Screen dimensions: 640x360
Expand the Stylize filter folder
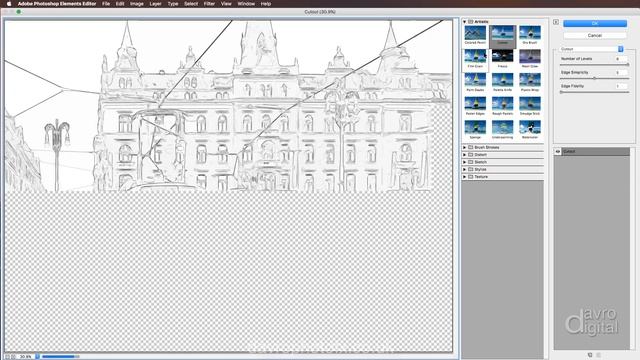tap(464, 169)
